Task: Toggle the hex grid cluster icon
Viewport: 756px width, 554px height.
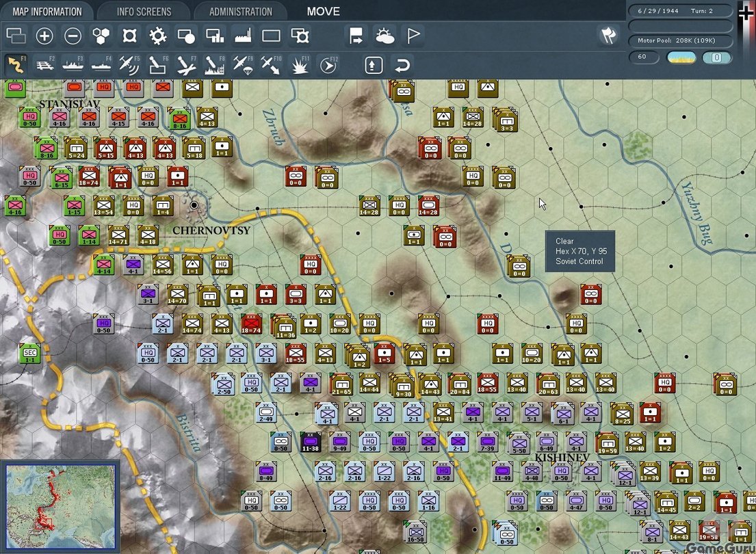Action: (x=101, y=36)
